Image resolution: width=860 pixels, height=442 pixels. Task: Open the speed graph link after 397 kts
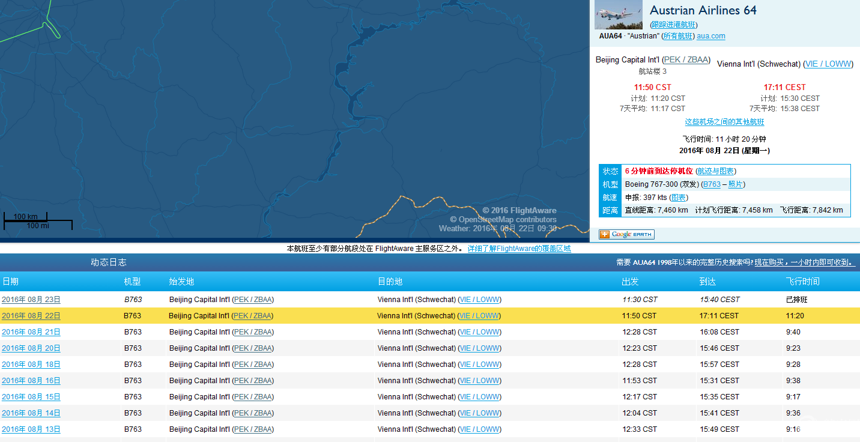[678, 197]
